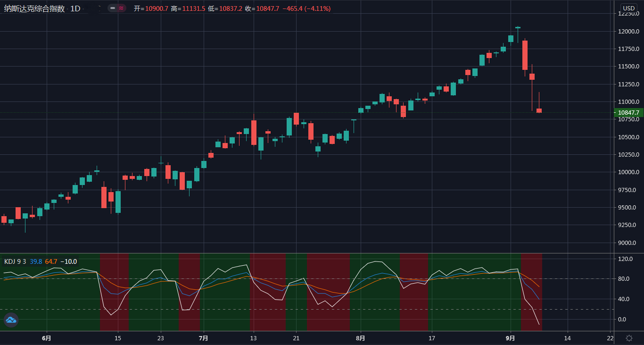Click the −465.4 (−4.11%) change readout

306,8
